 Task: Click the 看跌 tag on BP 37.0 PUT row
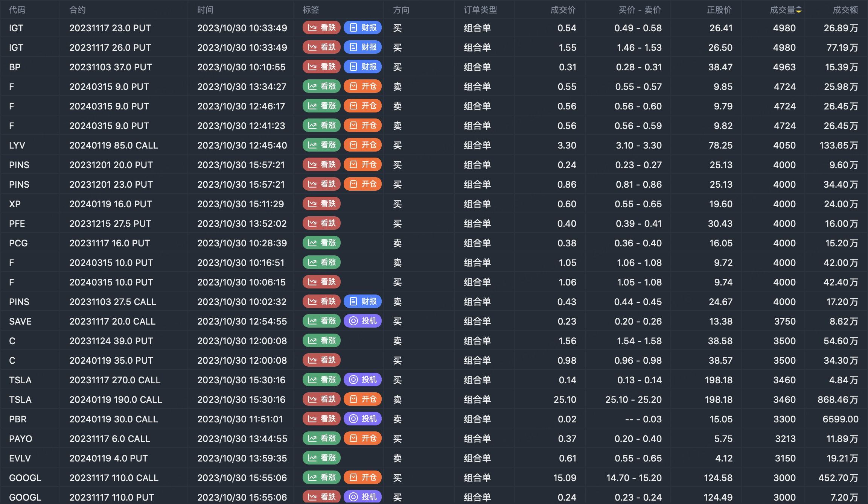pyautogui.click(x=321, y=67)
